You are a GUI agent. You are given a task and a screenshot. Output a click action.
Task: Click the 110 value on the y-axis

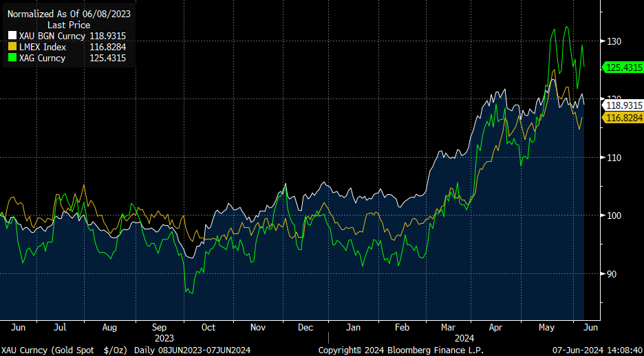(614, 158)
